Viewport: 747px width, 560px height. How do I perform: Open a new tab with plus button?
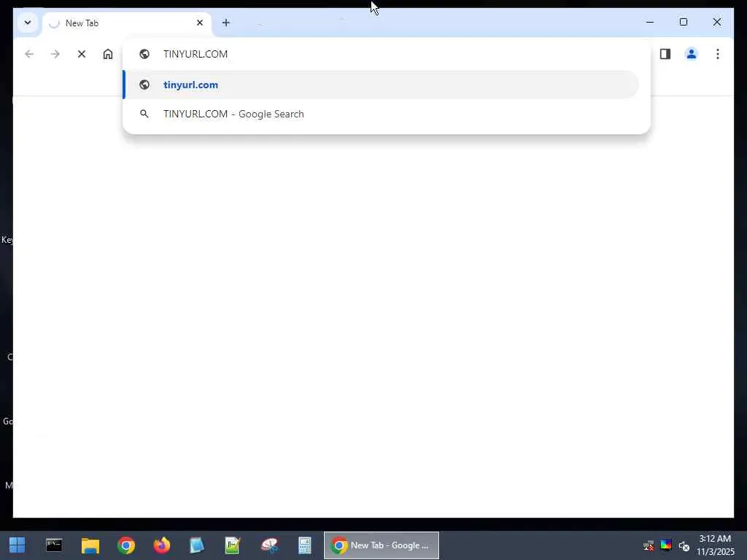point(226,23)
